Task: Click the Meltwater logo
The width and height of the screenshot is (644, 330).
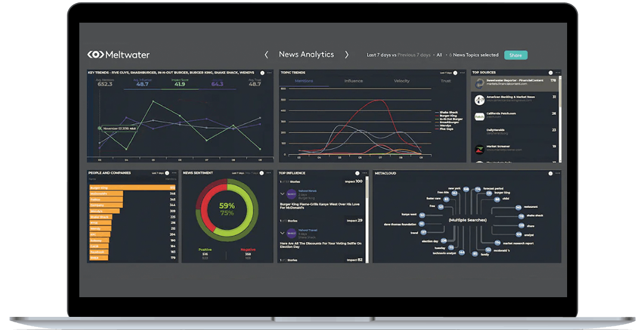Action: (118, 55)
